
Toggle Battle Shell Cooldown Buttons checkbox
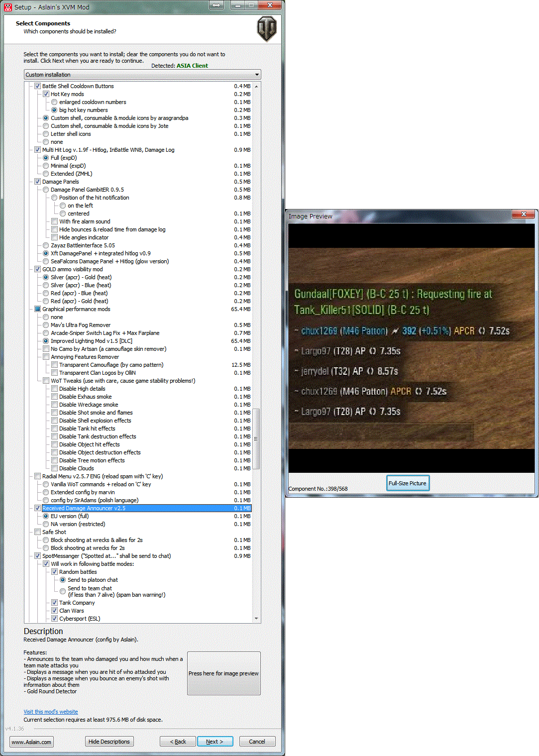pos(37,86)
